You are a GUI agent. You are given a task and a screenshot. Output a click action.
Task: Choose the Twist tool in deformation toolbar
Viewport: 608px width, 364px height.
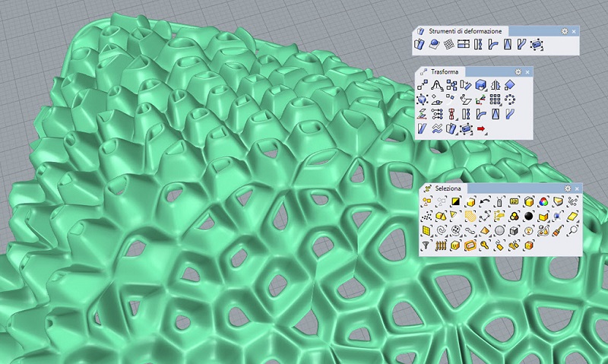coord(478,46)
